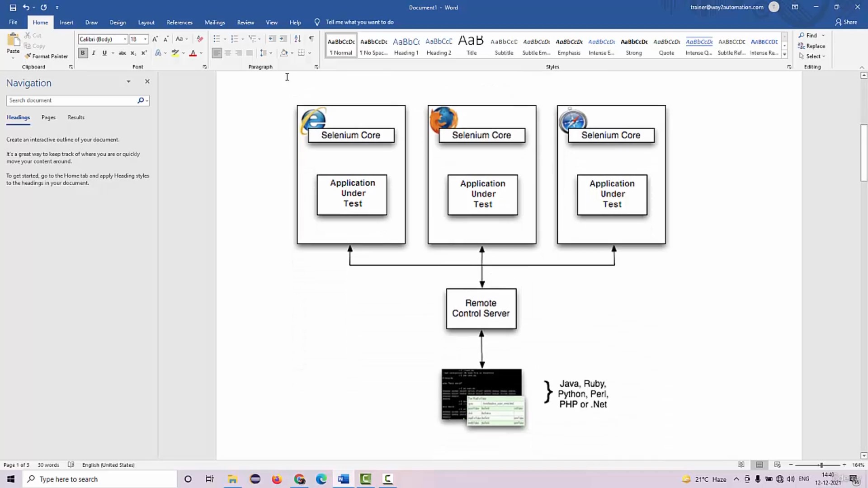Justify the paragraph text
Viewport: 868px width, 488px height.
click(250, 53)
